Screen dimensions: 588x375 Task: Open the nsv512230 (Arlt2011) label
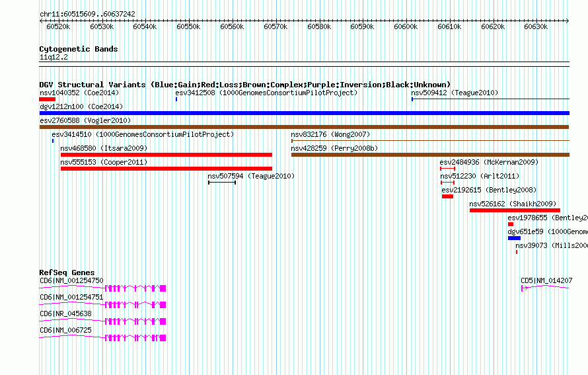[x=480, y=176]
